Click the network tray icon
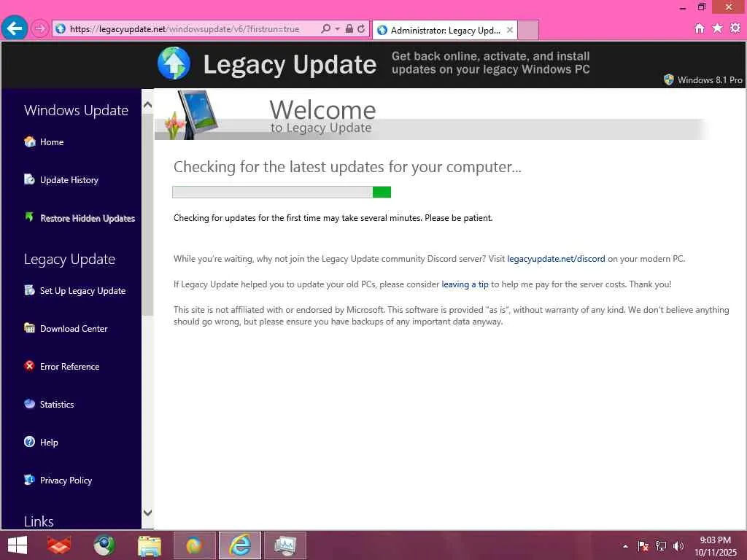Viewport: 747px width, 560px height. point(661,546)
